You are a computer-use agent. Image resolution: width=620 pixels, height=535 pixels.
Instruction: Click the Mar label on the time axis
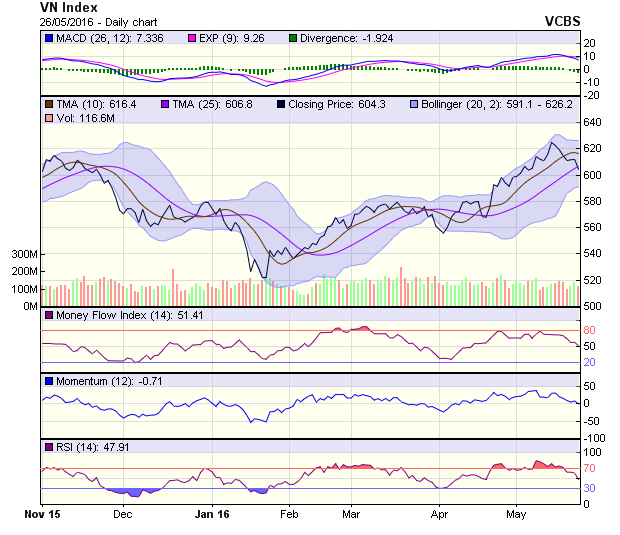(351, 514)
